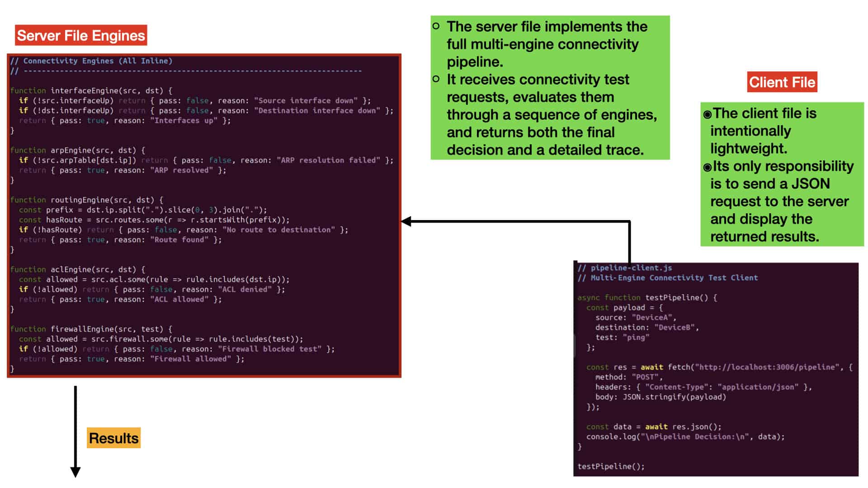This screenshot has width=868, height=488.
Task: Click the line with "ARP resolution failed"
Action: [x=206, y=160]
